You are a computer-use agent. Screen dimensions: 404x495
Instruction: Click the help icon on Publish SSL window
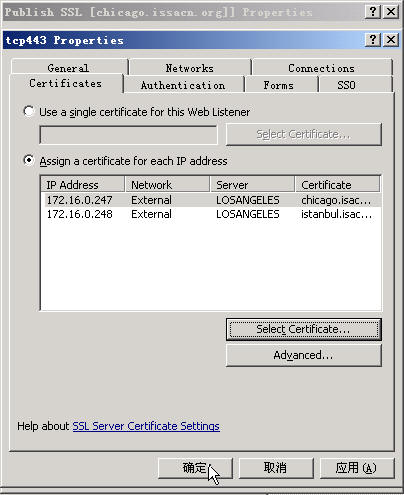373,12
